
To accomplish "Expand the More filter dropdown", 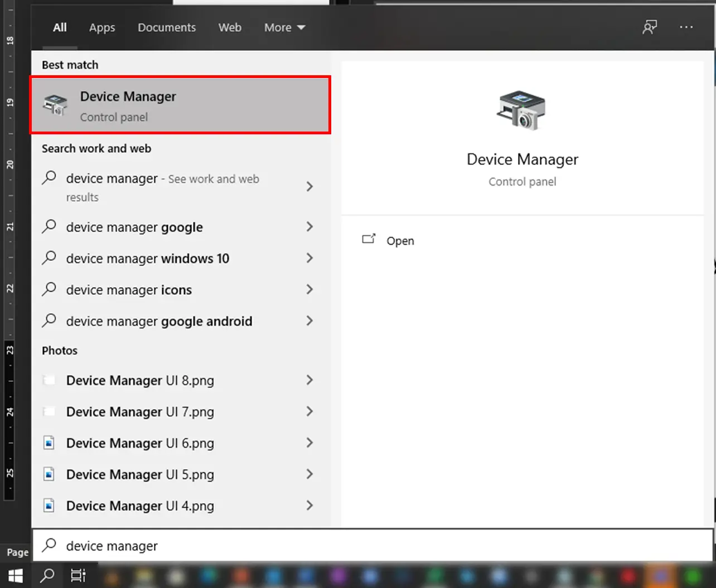I will tap(284, 27).
